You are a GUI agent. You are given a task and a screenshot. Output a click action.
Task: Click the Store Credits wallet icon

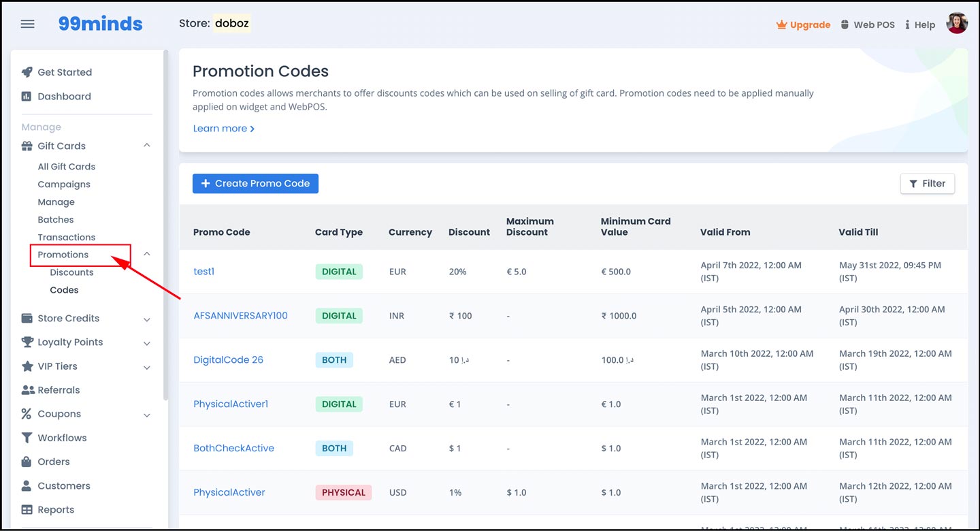coord(27,318)
